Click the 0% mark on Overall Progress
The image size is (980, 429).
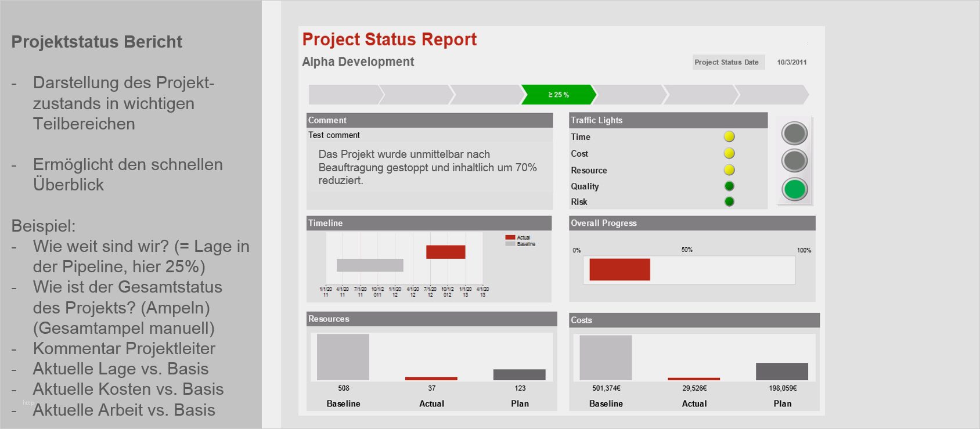pos(577,250)
